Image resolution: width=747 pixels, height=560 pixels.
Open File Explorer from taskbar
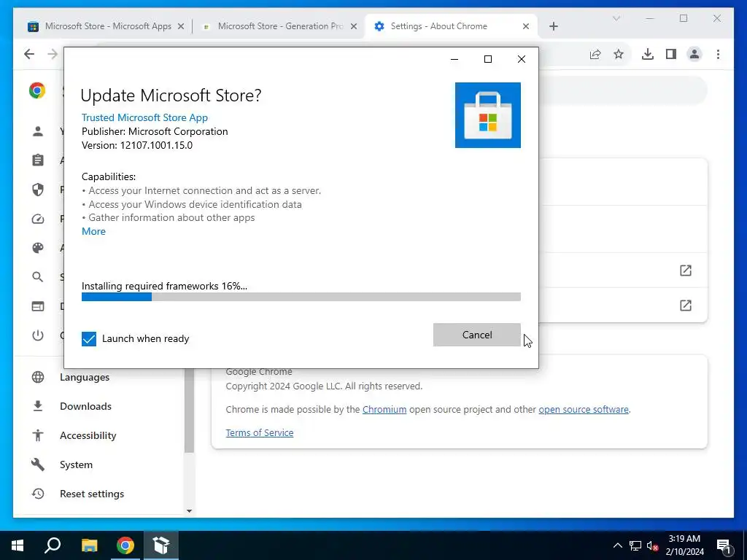coord(89,545)
